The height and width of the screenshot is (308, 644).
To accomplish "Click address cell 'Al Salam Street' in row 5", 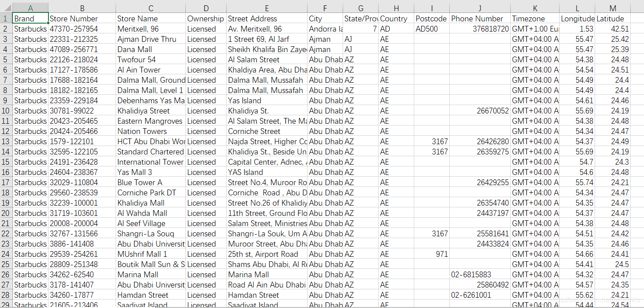I will coord(267,60).
